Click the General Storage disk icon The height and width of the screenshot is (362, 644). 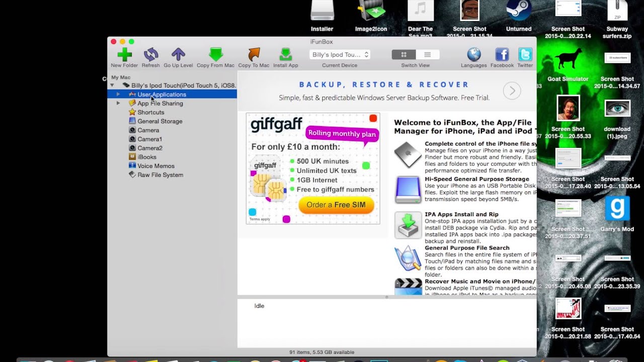click(132, 121)
